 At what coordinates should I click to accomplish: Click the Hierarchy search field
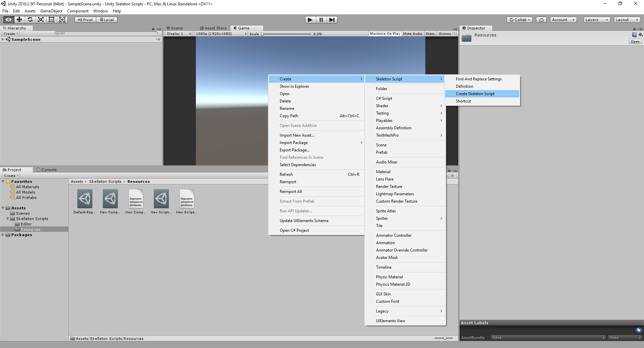point(106,33)
